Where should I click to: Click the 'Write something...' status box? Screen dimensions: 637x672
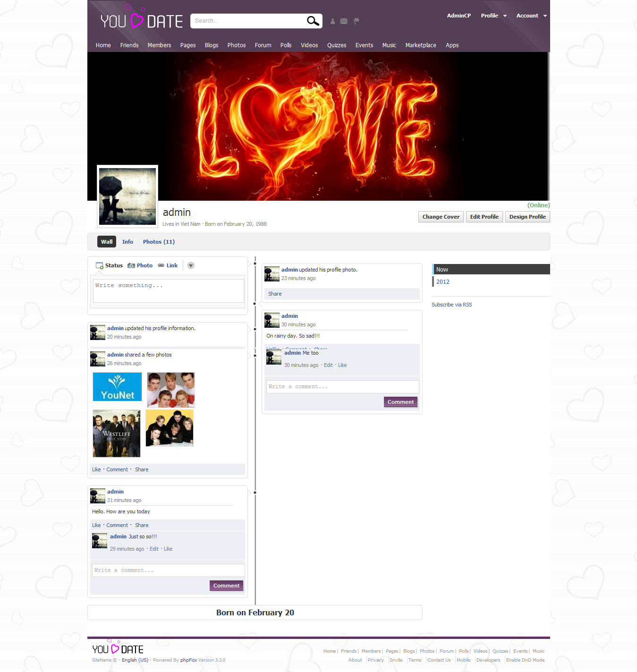click(169, 290)
